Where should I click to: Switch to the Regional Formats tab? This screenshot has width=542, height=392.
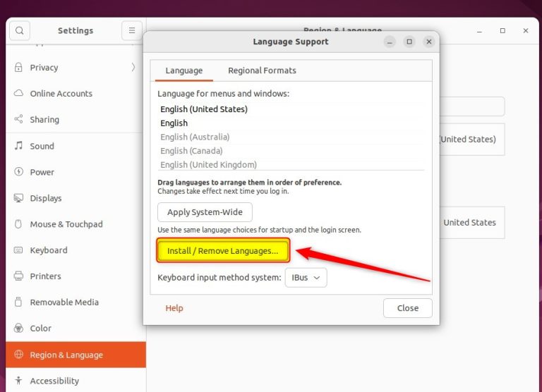point(262,71)
